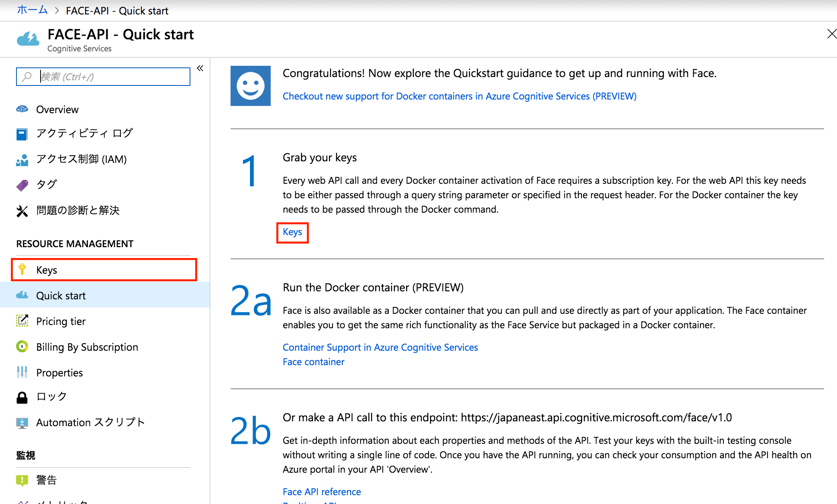Viewport: 837px width, 504px height.
Task: Open Automation script menu item
Action: tap(90, 422)
